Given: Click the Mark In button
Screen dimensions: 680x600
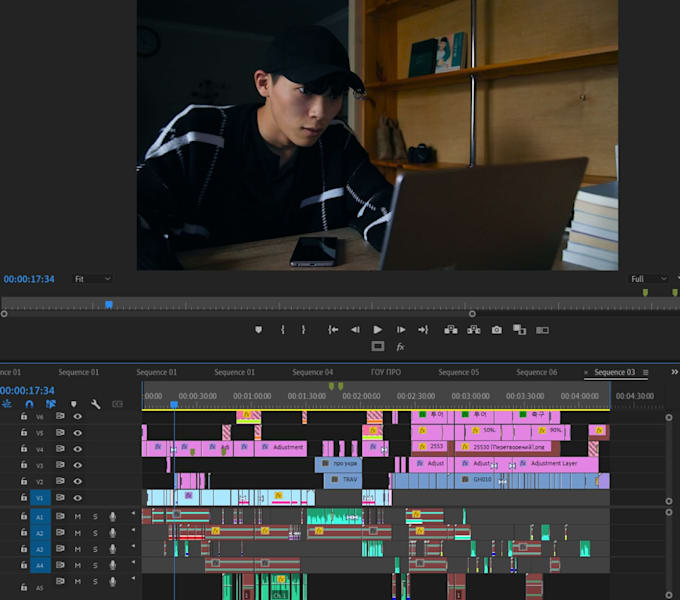Looking at the screenshot, I should [x=283, y=330].
